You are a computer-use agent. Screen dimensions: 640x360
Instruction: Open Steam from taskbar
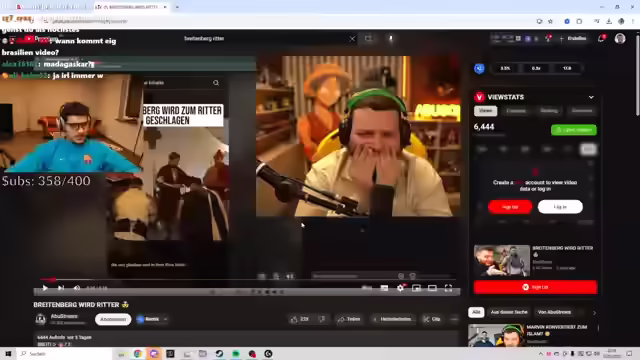(219, 353)
